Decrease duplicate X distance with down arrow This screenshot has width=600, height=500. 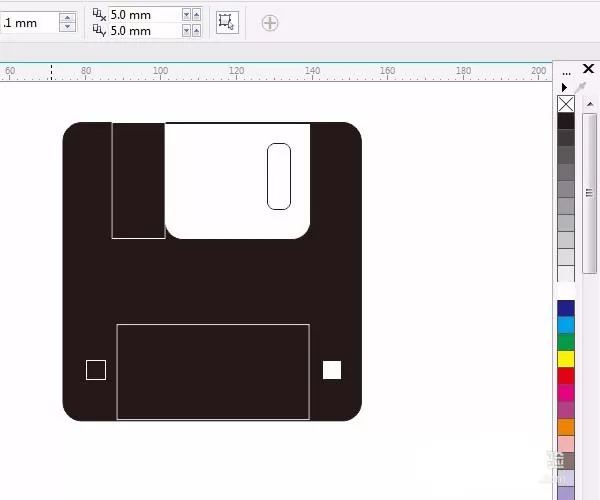(x=186, y=15)
